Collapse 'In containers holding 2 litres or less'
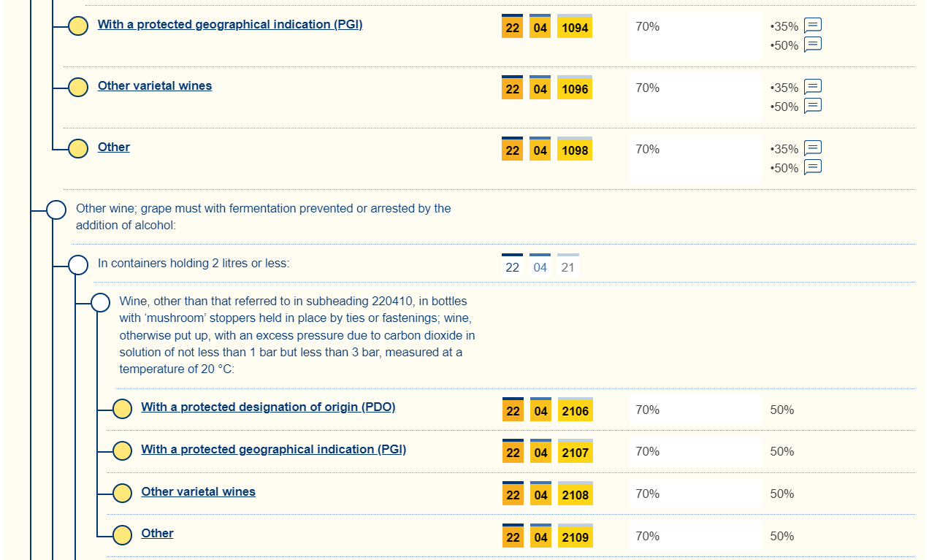Screen dimensions: 929x560 (x=78, y=265)
